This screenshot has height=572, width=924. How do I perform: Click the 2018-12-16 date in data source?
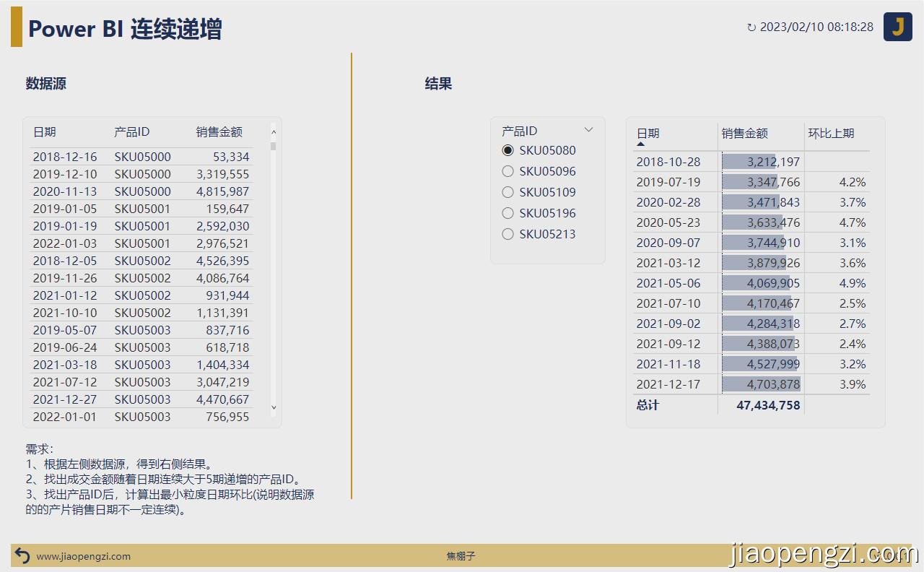(x=65, y=157)
